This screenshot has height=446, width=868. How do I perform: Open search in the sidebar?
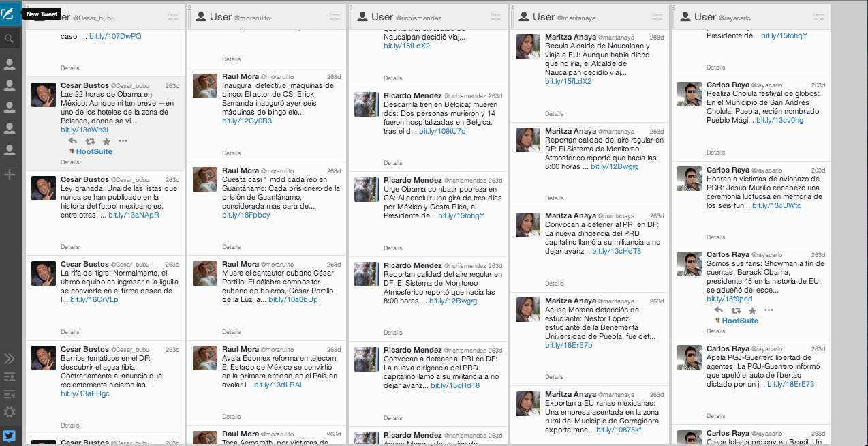pos(10,39)
